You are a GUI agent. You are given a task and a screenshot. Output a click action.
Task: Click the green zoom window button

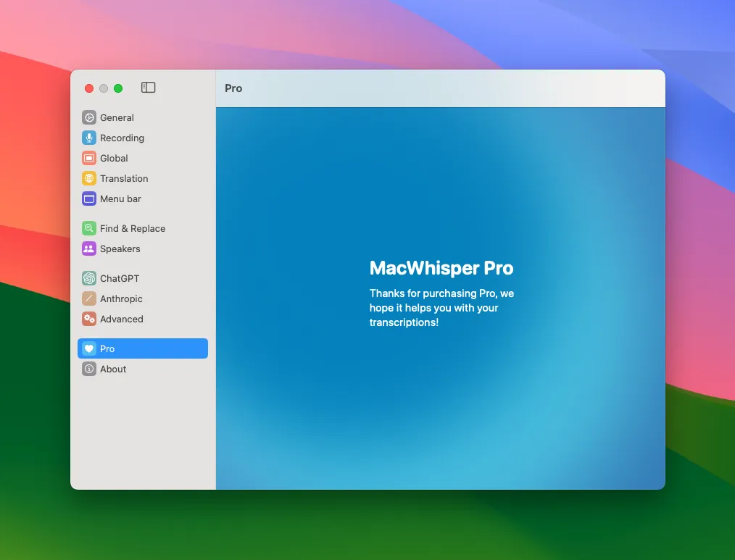118,88
